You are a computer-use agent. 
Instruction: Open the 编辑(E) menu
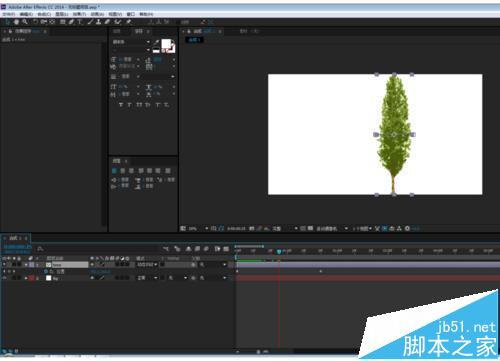tap(26, 14)
